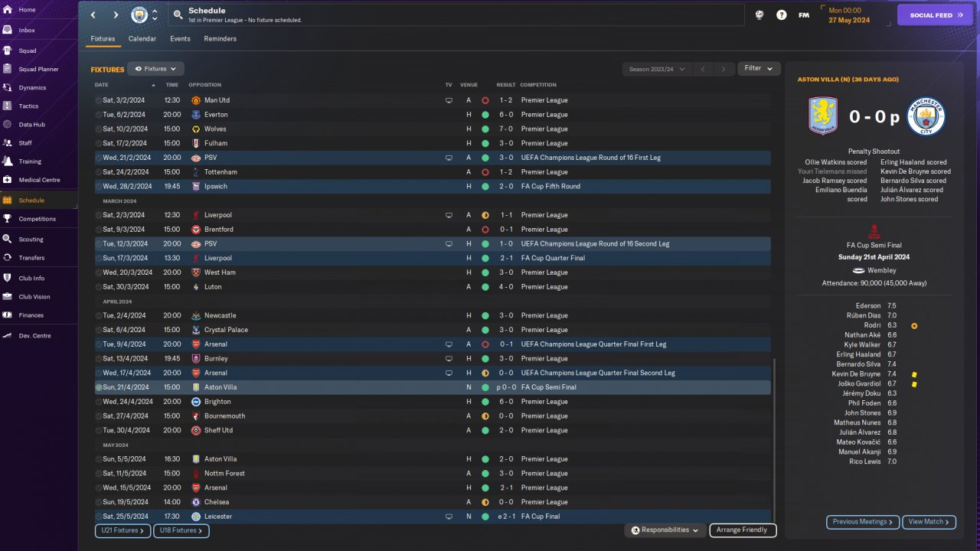
Task: Select the Tottenham 24/2/2024 row circle
Action: coord(99,172)
